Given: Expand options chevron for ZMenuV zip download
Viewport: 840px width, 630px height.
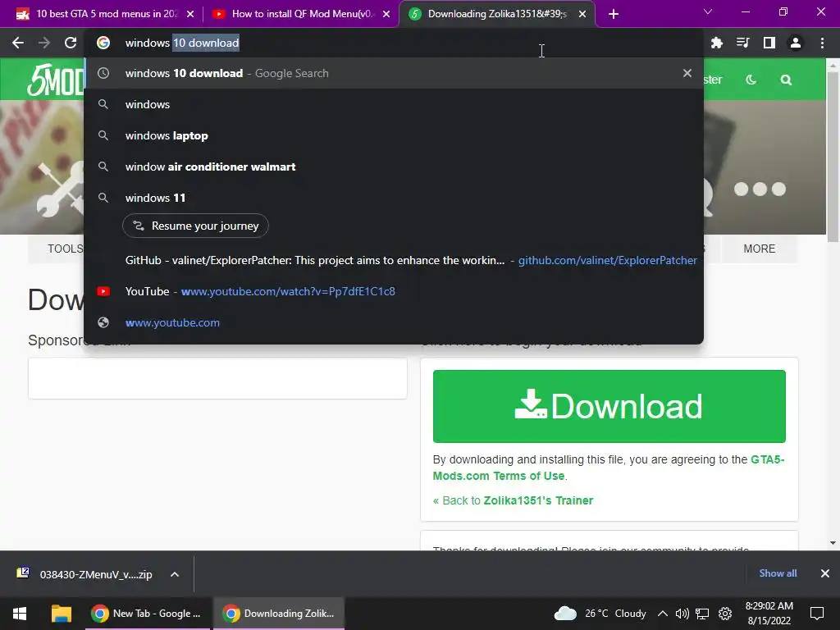Looking at the screenshot, I should 175,574.
